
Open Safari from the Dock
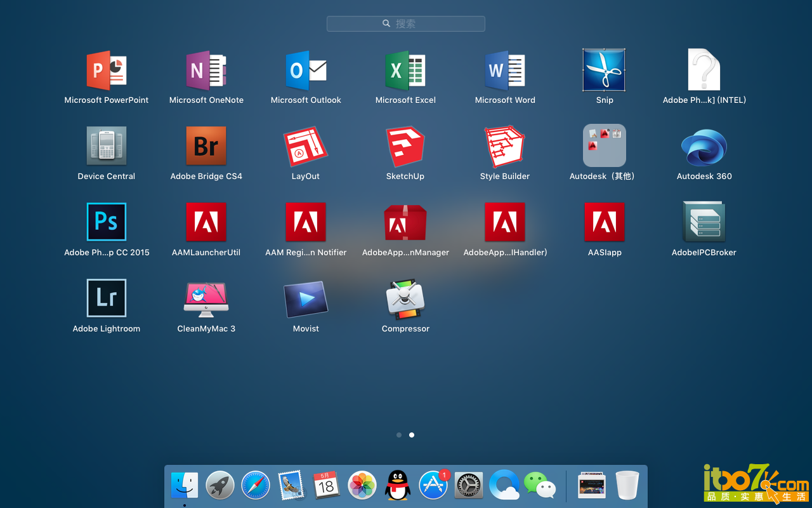[256, 486]
